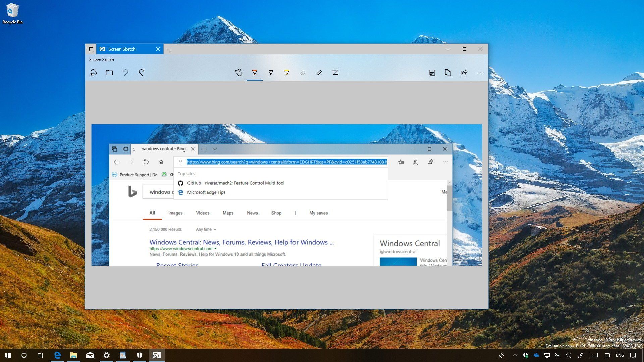Show the touch keyboard
Screen dimensions: 644x362
point(594,355)
